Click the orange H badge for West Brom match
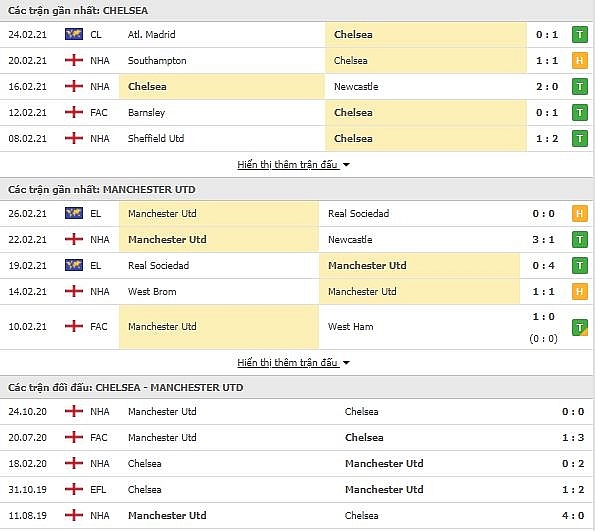The image size is (595, 531). tap(579, 291)
